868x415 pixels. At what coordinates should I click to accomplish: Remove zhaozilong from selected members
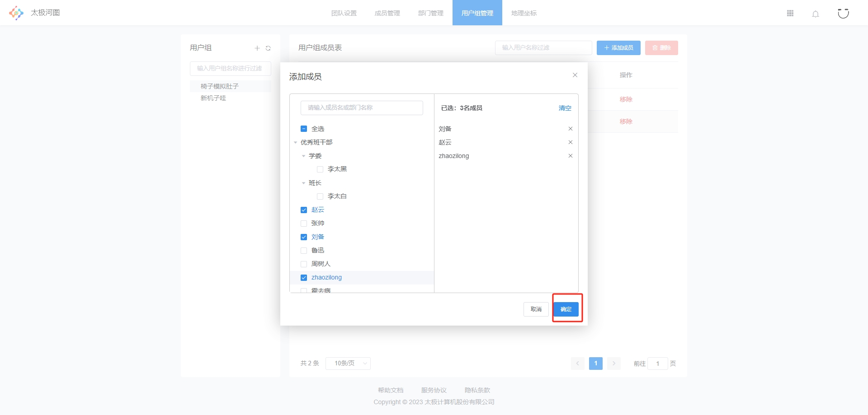coord(571,156)
